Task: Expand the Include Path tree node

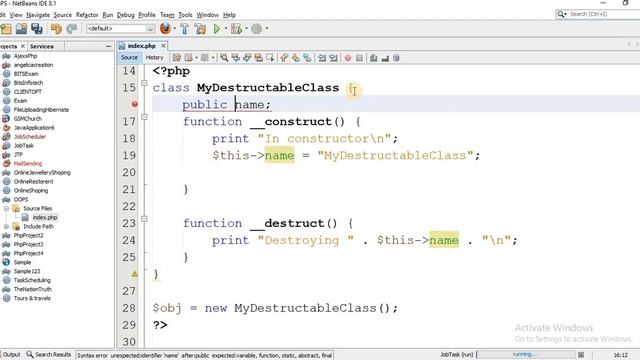Action: tap(7, 226)
